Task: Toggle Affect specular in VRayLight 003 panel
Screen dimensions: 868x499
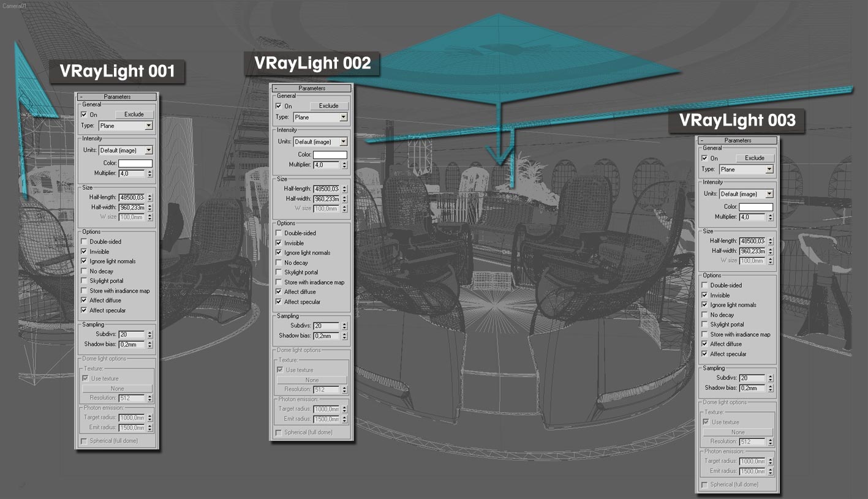Action: pos(705,354)
